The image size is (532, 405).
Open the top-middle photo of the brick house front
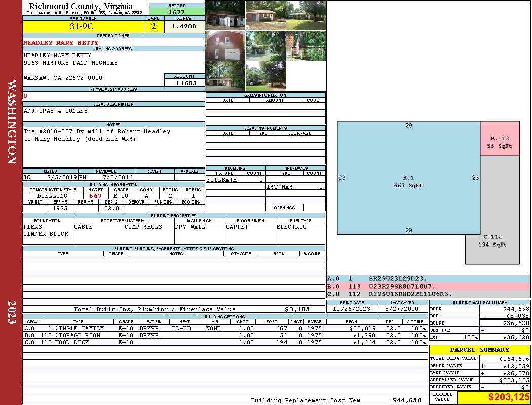coord(265,15)
